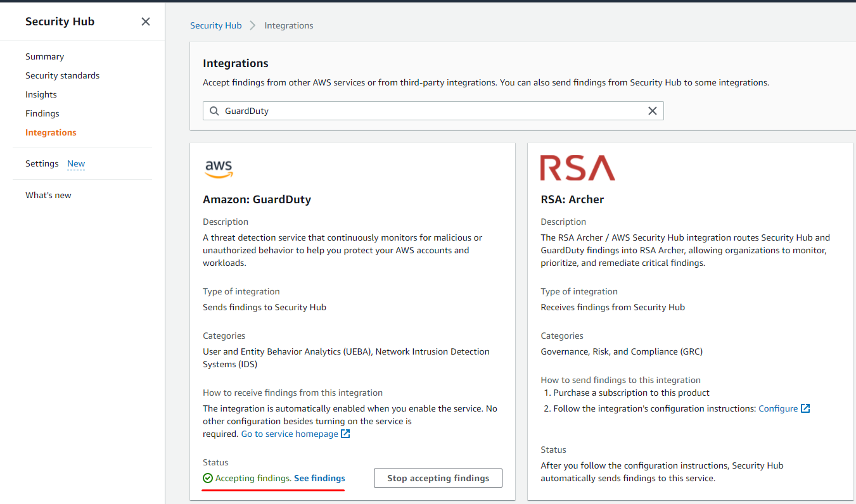Open Settings in the sidebar
The image size is (856, 504).
point(42,163)
